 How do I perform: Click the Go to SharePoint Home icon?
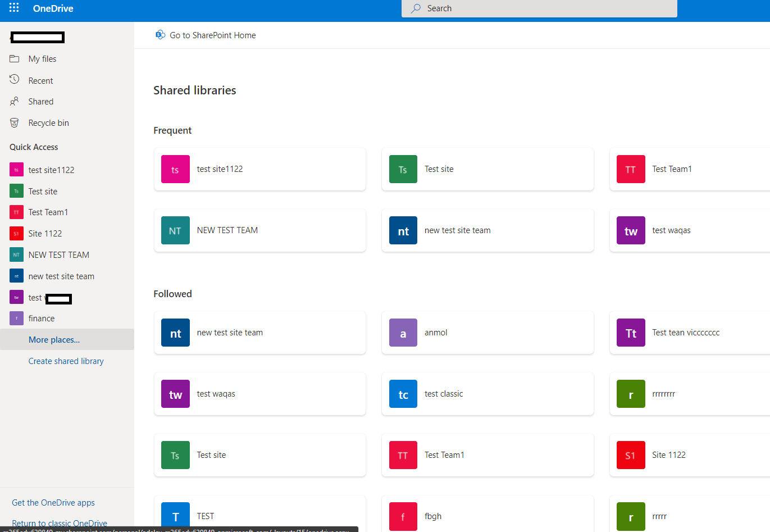pos(160,34)
